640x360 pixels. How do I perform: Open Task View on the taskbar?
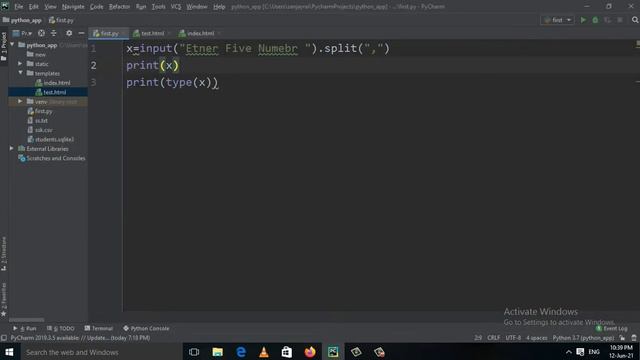(x=194, y=352)
